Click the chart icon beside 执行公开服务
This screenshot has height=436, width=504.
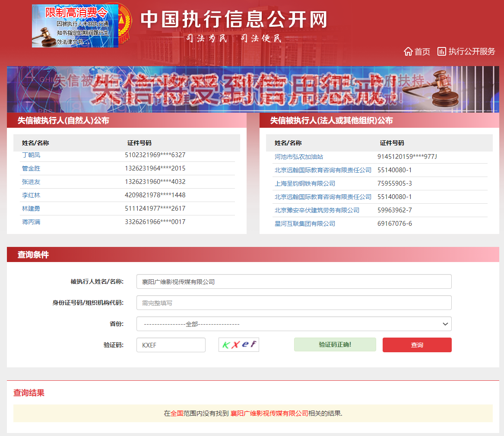point(441,51)
